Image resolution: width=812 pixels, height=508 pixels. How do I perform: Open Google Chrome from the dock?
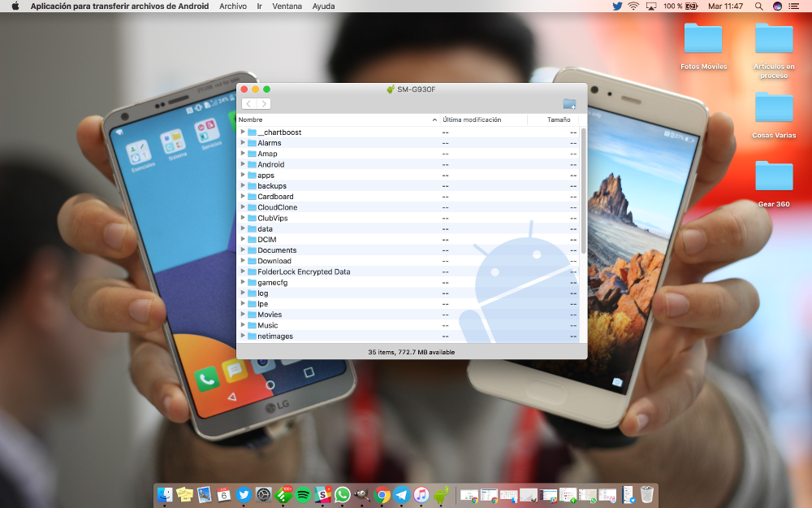point(382,494)
